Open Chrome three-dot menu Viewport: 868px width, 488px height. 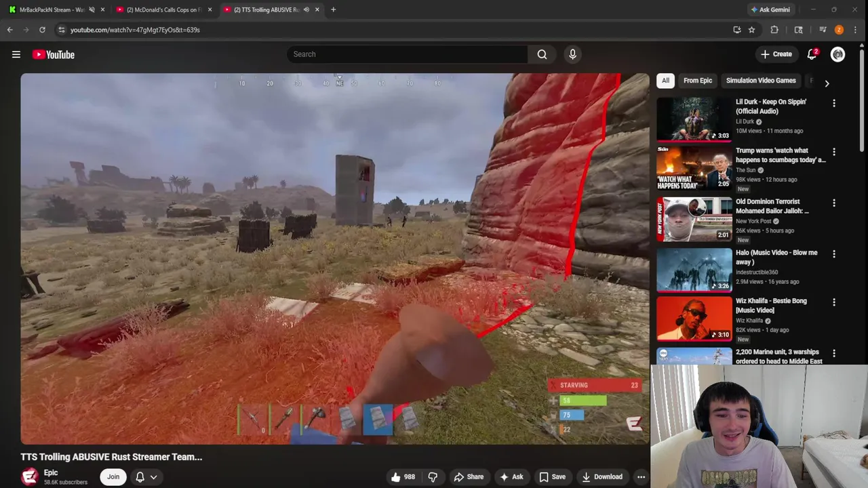856,30
